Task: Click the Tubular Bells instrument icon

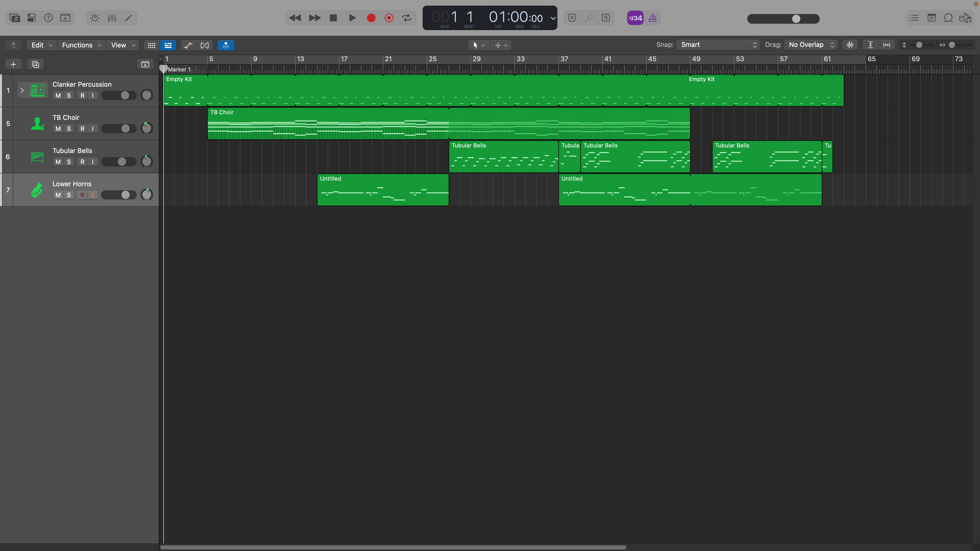Action: [x=37, y=157]
